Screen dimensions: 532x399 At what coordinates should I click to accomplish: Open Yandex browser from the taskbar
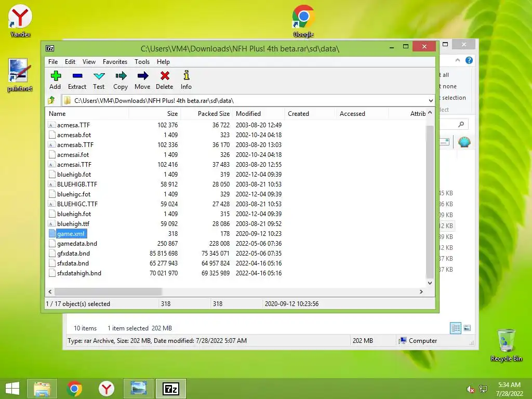106,389
